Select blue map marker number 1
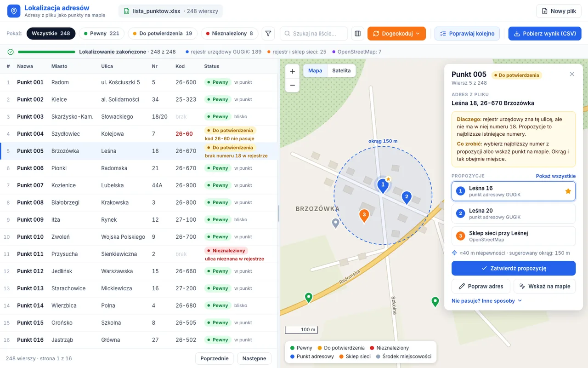 pyautogui.click(x=383, y=185)
